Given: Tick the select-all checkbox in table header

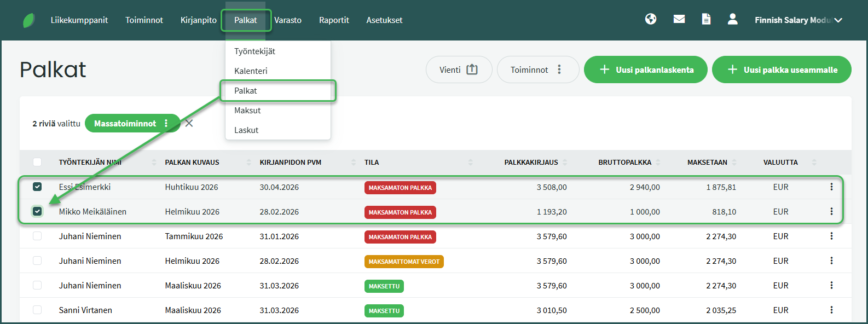Looking at the screenshot, I should [x=37, y=162].
